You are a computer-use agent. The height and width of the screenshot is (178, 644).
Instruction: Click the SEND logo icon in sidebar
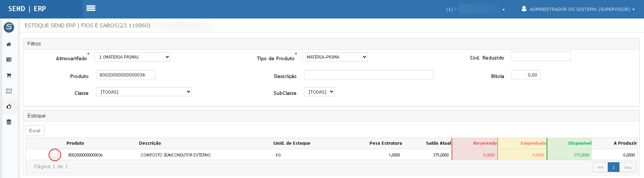coord(9,27)
